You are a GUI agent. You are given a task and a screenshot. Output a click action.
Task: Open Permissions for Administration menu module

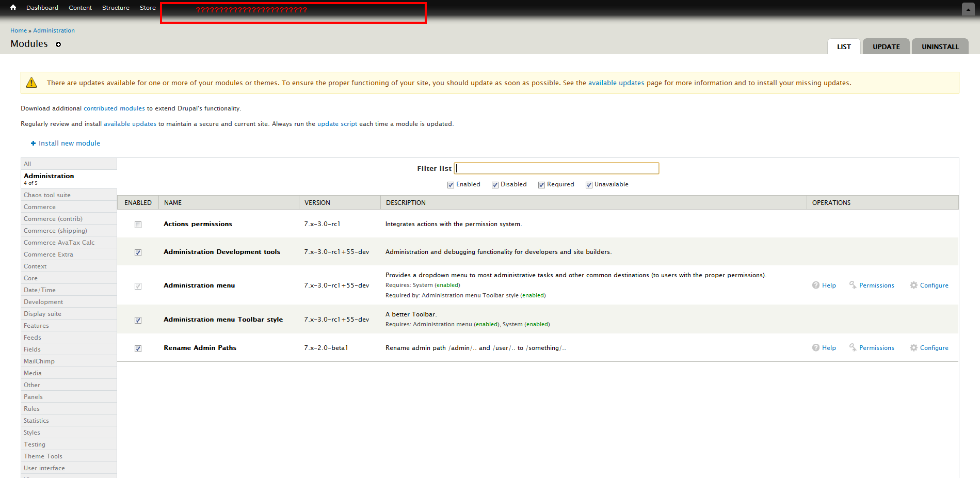(872, 285)
